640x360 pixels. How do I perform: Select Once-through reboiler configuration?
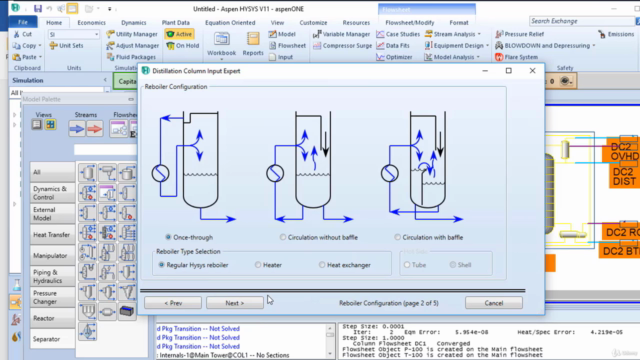[168, 237]
